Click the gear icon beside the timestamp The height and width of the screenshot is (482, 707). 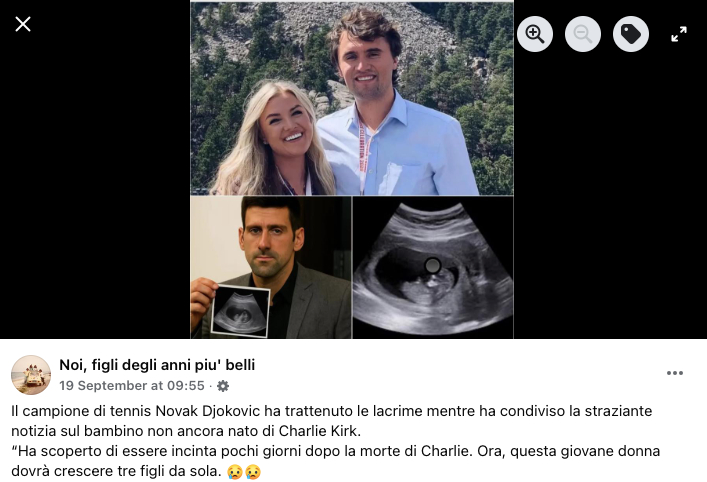click(223, 386)
